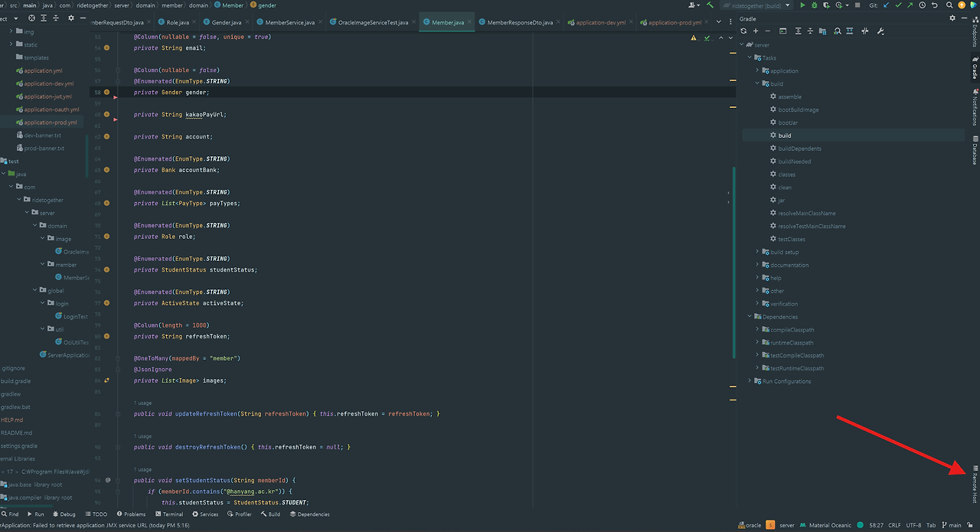This screenshot has height=532, width=980.
Task: Switch to Role.java tab
Action: coord(178,22)
